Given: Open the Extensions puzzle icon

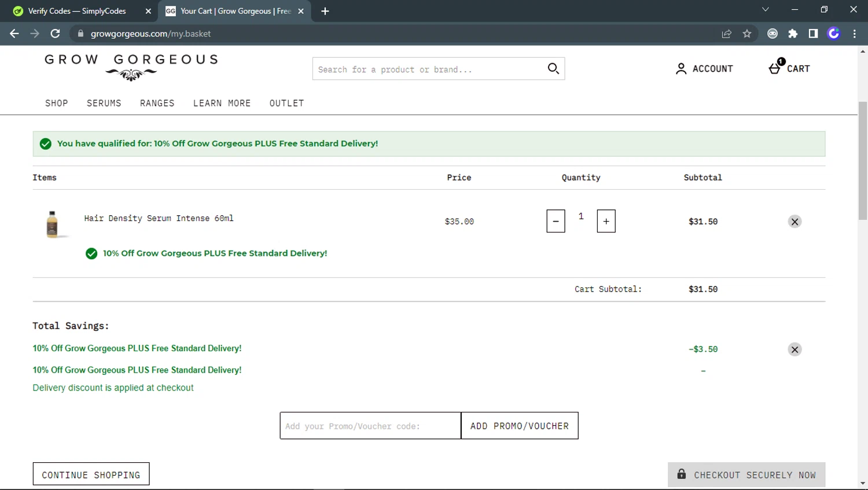Looking at the screenshot, I should [793, 34].
